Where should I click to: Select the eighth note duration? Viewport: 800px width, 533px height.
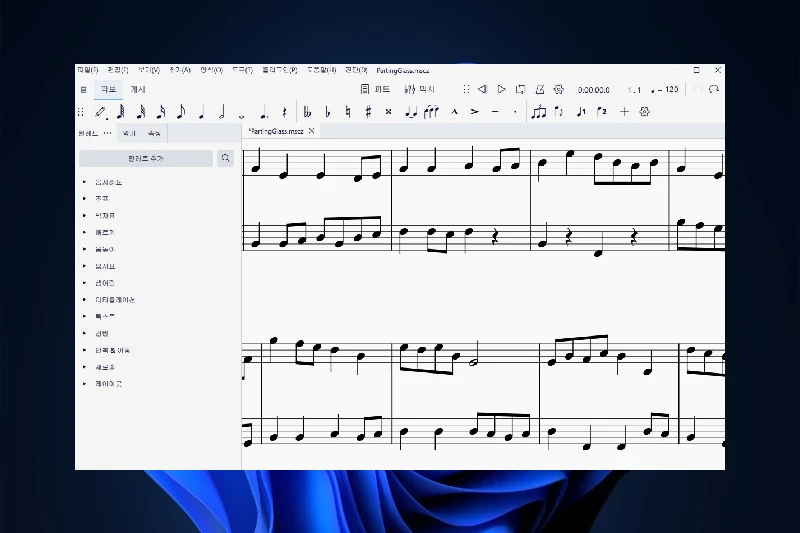click(181, 112)
